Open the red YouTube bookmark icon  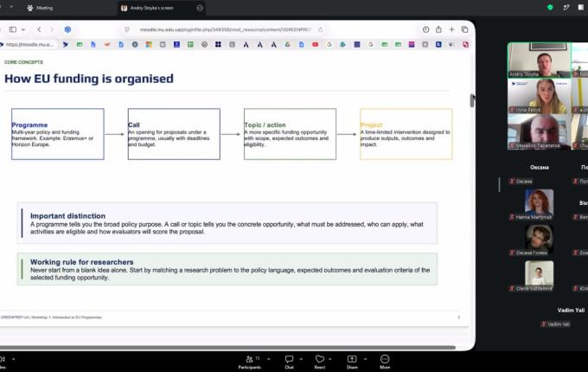pos(315,45)
